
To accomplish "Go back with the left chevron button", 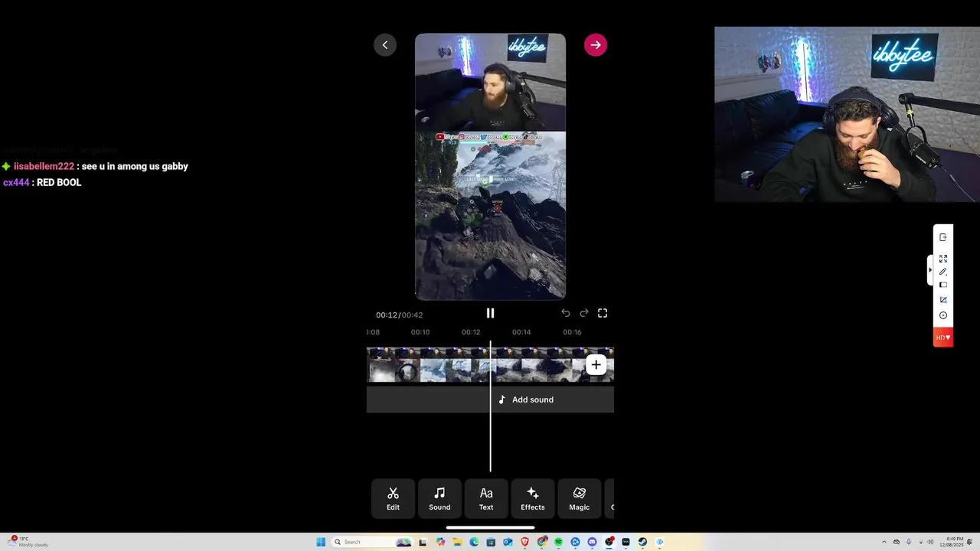I will pyautogui.click(x=385, y=45).
